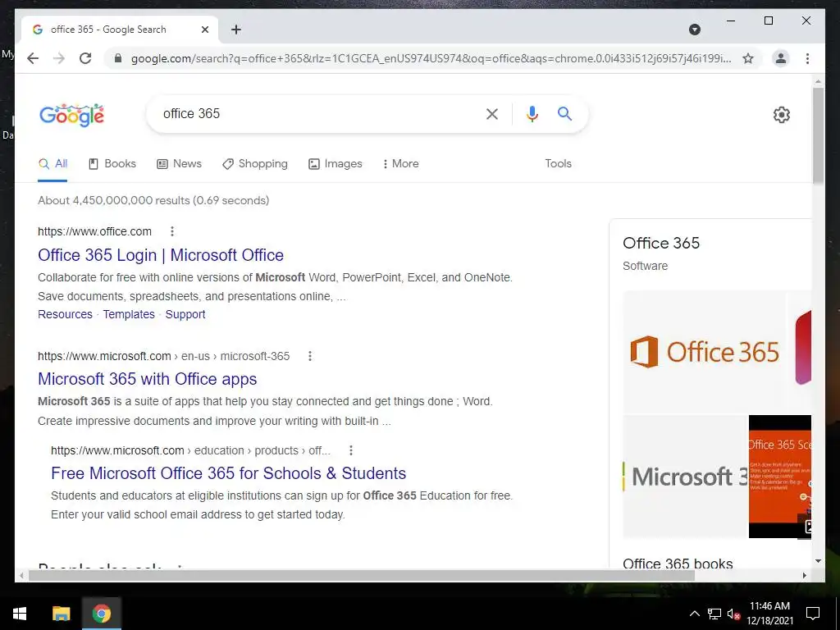Switch to the Images tab
Screen dimensions: 840x630
click(x=336, y=164)
